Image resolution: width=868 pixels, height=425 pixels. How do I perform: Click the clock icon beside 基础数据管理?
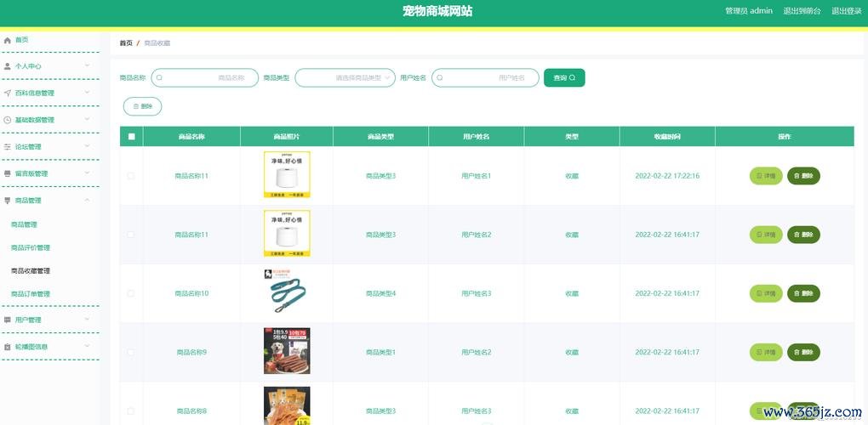[7, 120]
